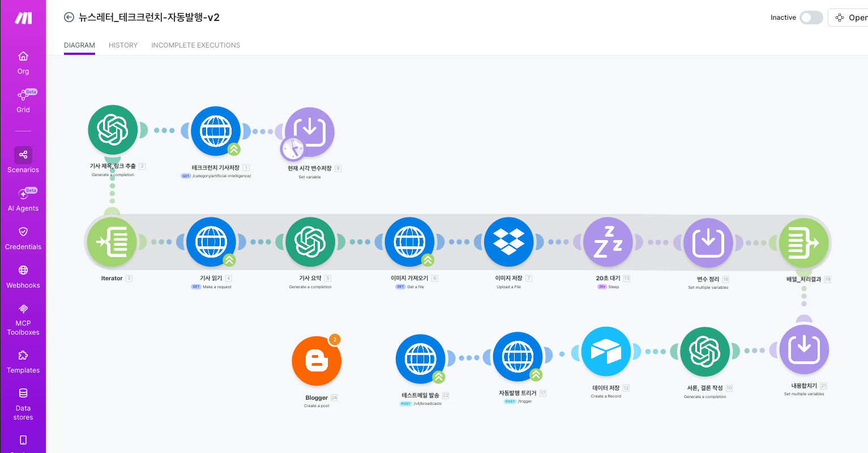Image resolution: width=868 pixels, height=453 pixels.
Task: Click the "Create a post" label text
Action: tap(317, 406)
